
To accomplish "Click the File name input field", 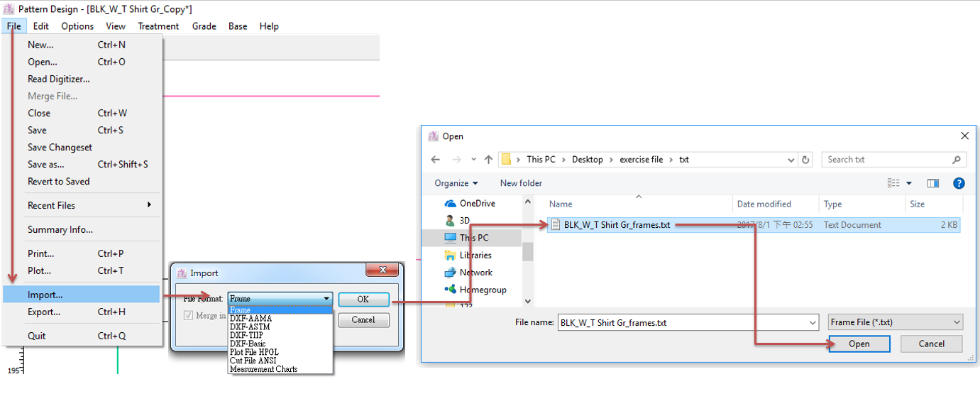I will pyautogui.click(x=687, y=322).
